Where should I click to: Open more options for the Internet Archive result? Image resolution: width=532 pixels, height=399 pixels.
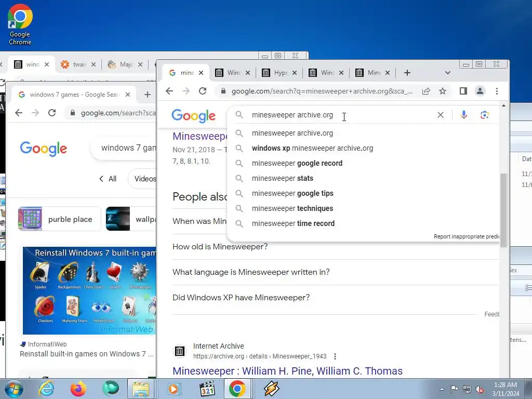coord(335,356)
